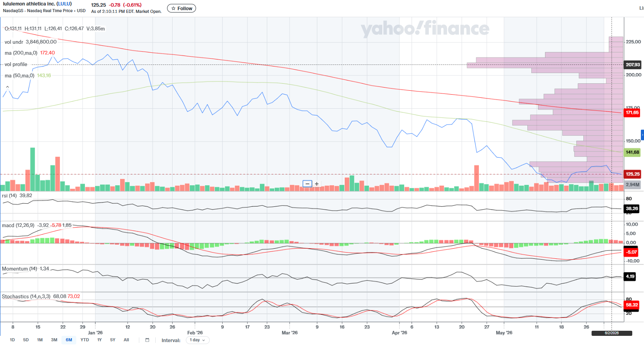Click the green 143.16 MA value
644x346 pixels.
coord(44,75)
